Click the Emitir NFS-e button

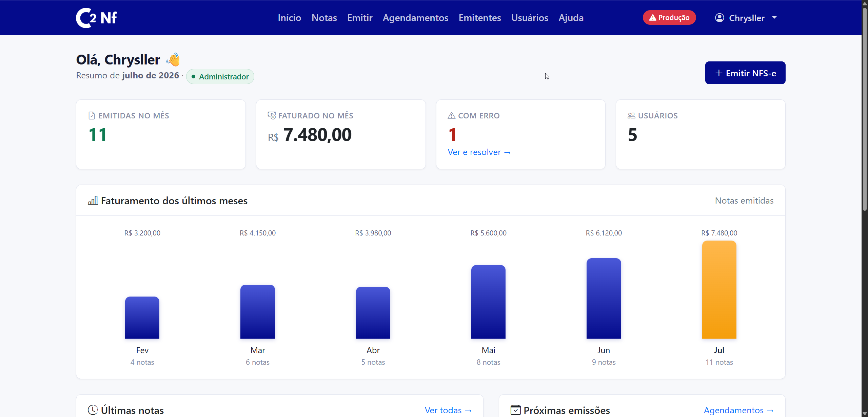[x=745, y=73]
